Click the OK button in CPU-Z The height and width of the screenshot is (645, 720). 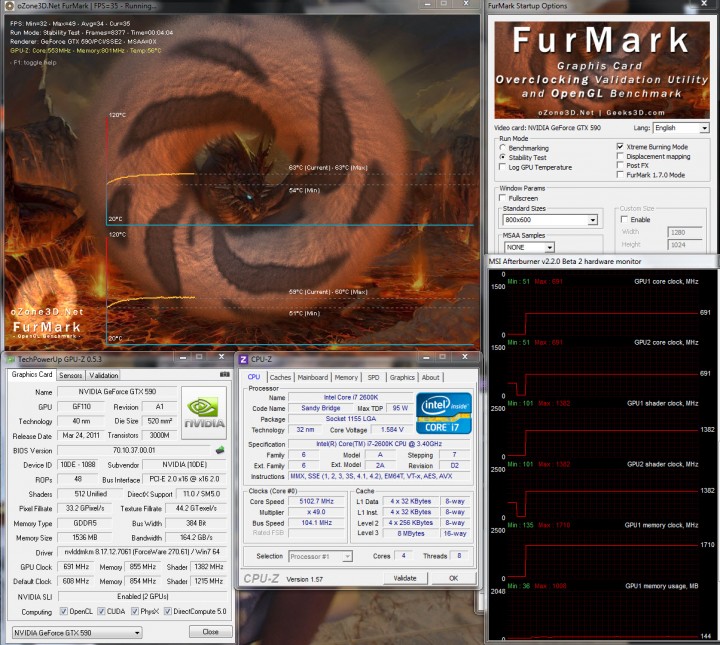pos(454,578)
